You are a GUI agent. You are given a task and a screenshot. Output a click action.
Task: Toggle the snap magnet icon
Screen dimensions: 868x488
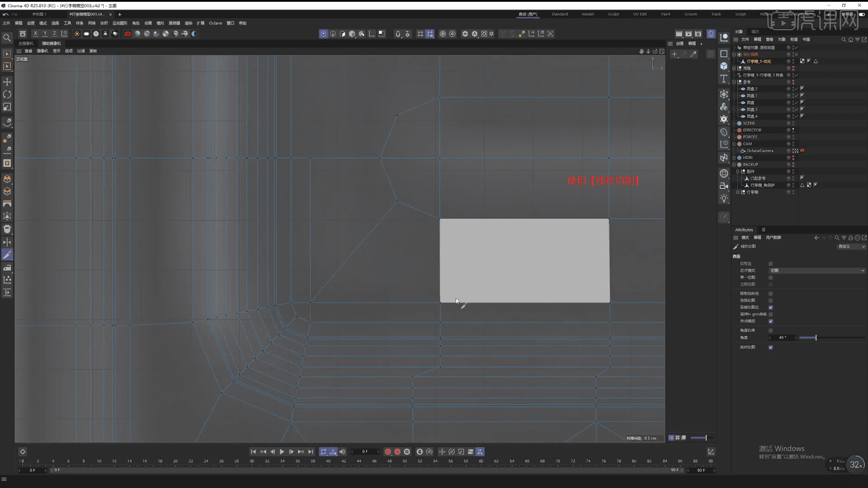coord(398,34)
